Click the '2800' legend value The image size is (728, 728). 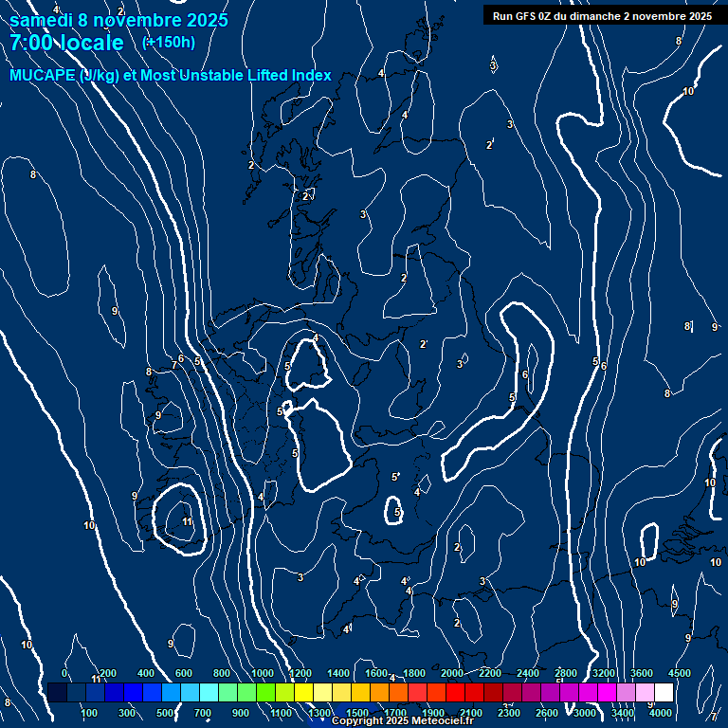coord(566,673)
